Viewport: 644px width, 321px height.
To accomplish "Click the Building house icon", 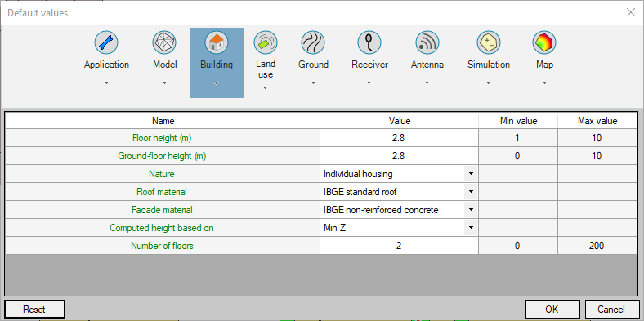I will click(217, 42).
